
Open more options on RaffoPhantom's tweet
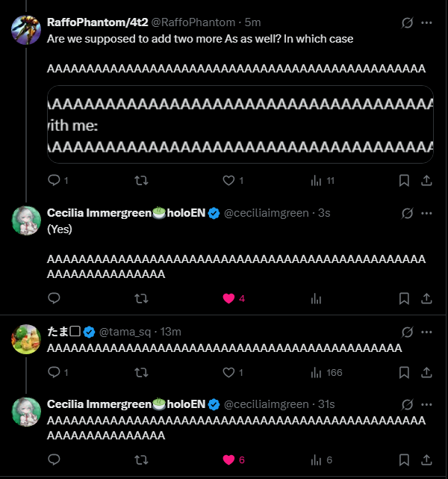(x=426, y=22)
